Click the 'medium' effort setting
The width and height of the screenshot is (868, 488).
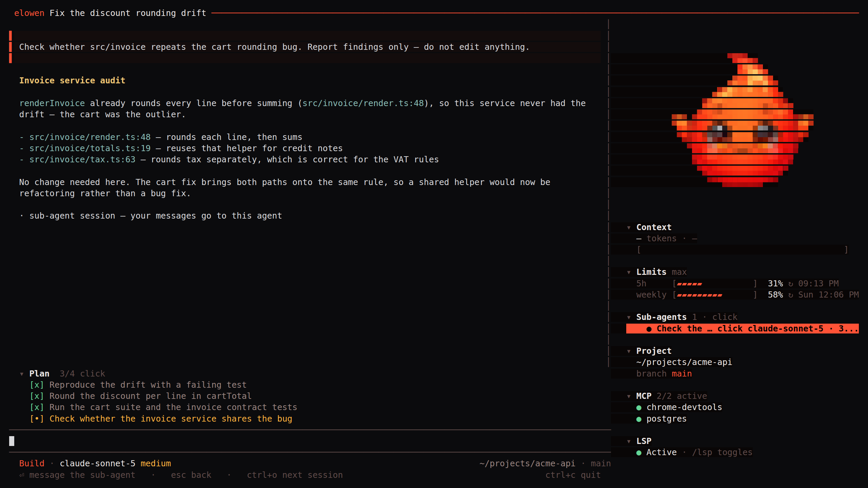156,464
